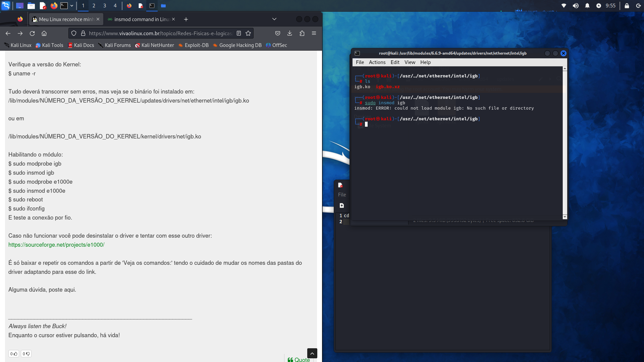Viewport: 644px width, 362px height.
Task: Save page to Pocket
Action: [x=278, y=33]
